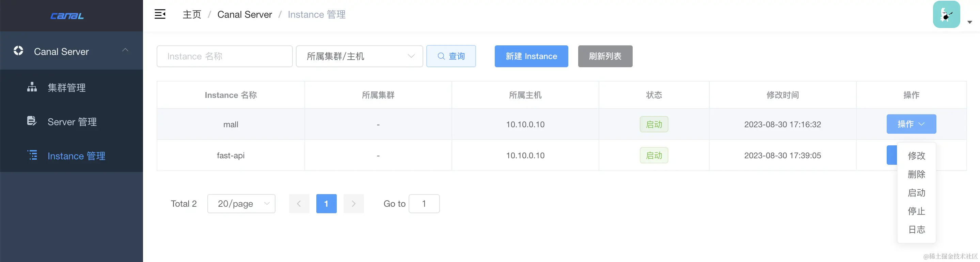Screen dimensions: 980x262
Task: Click the Server management document icon
Action: click(x=32, y=121)
